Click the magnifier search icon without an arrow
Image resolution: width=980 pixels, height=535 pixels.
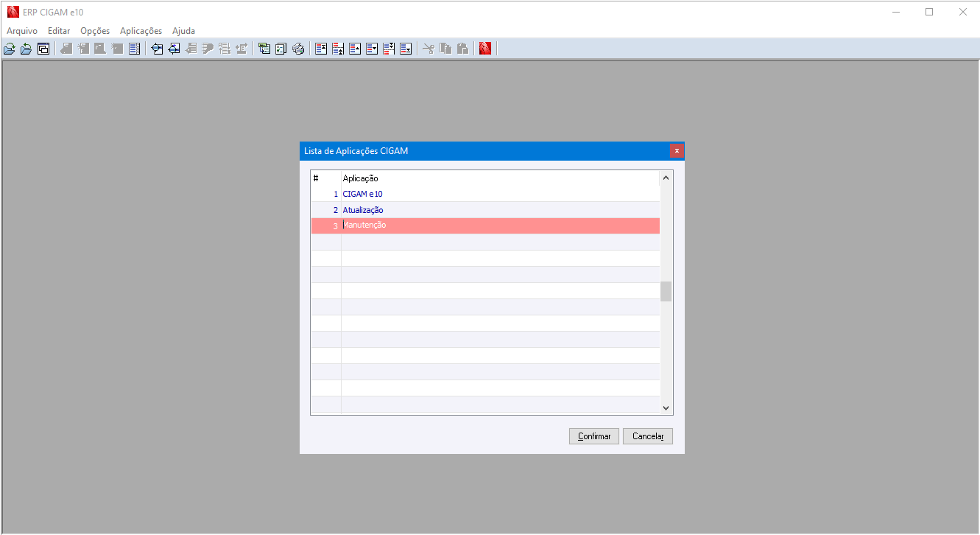pos(156,49)
